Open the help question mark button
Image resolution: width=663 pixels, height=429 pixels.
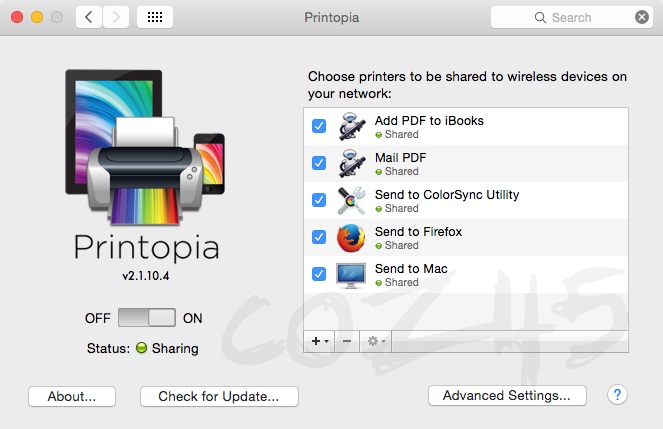(617, 395)
